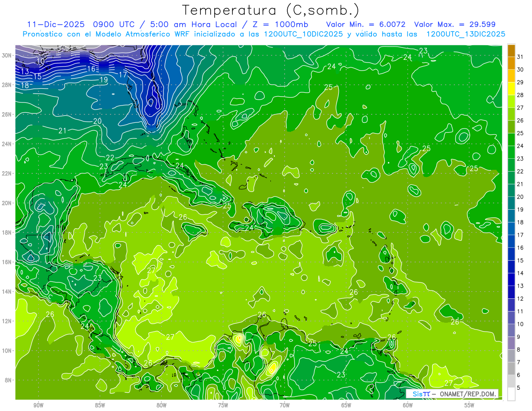Screen dimensions: 532x411
Task: Click the color scale label '5'
Action: tap(519, 388)
